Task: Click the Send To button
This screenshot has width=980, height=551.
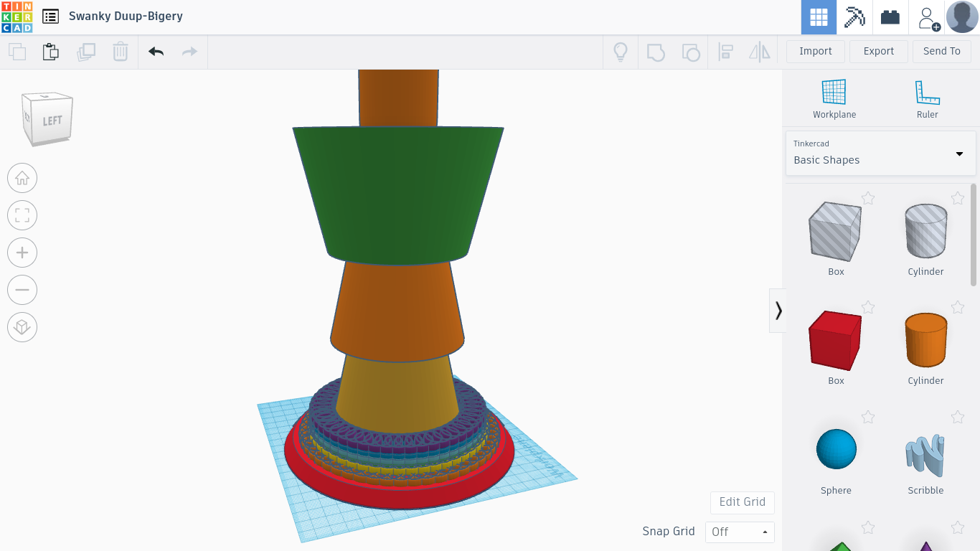Action: [x=942, y=51]
